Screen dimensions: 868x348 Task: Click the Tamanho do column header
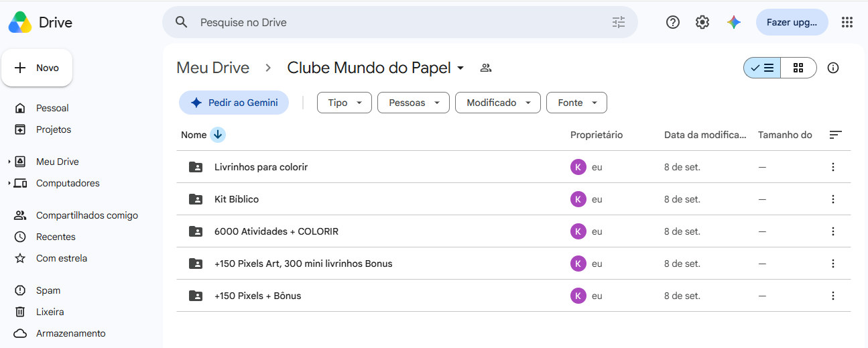coord(785,135)
